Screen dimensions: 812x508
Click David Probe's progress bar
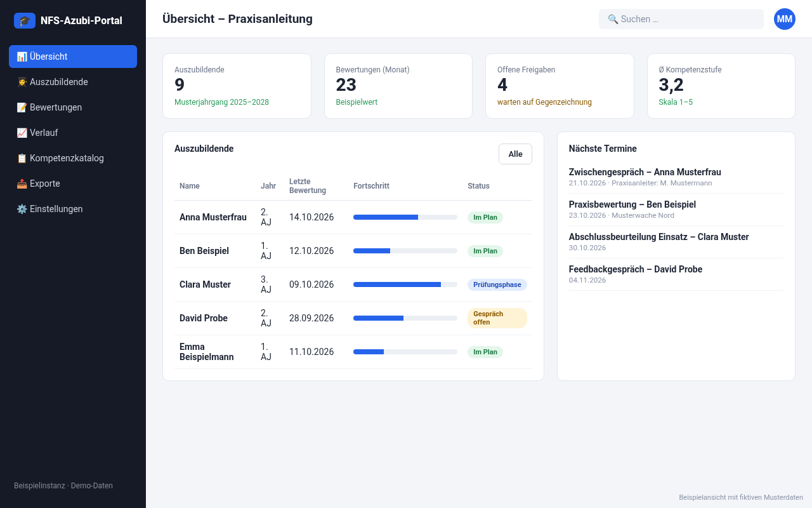(x=405, y=318)
